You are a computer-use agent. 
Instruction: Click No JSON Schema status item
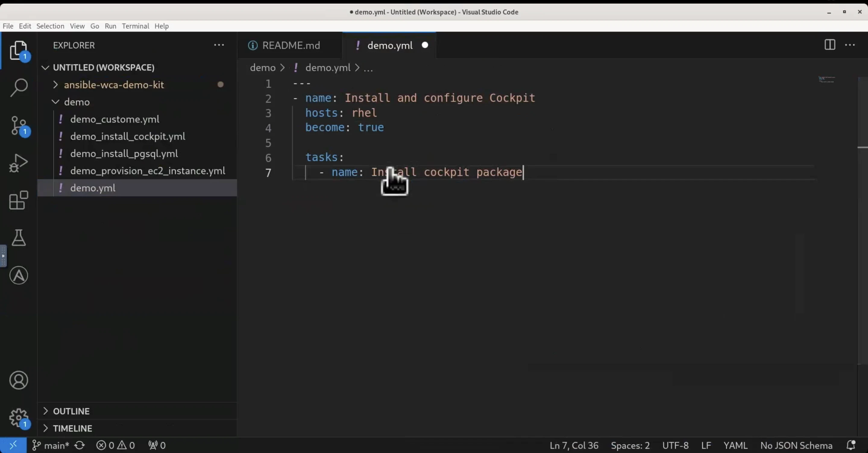click(796, 445)
